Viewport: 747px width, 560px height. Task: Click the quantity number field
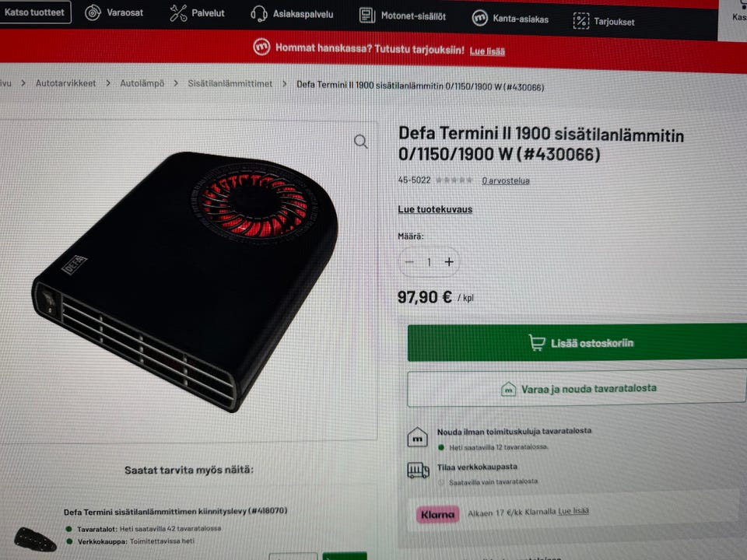pos(429,262)
